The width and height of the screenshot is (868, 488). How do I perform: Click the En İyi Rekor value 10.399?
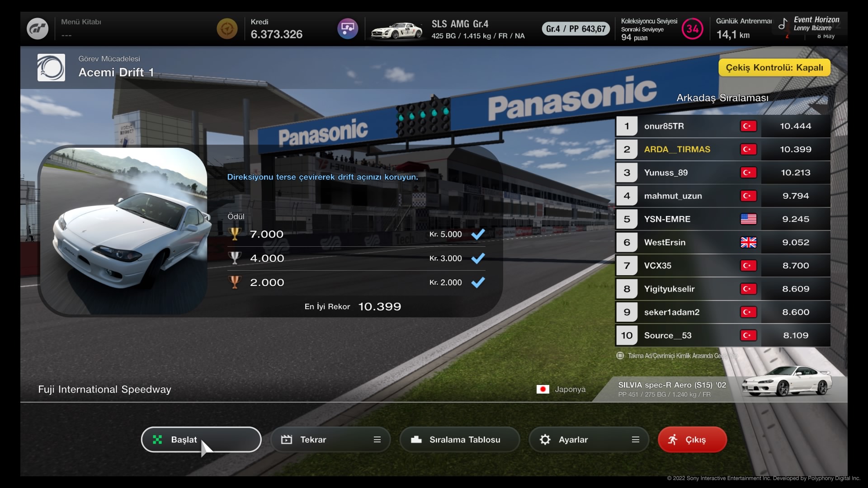click(x=379, y=307)
